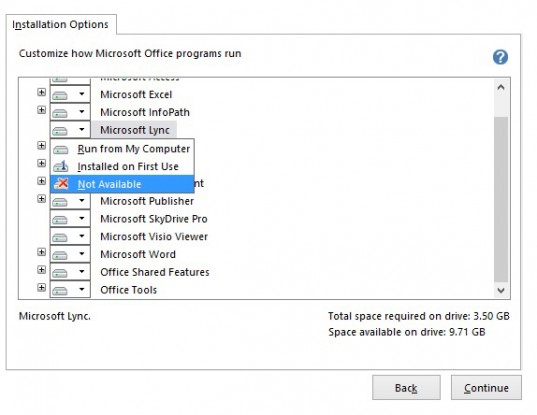Click the vertical scrollbar thumb
Screen dimensions: 537x415
pos(501,200)
